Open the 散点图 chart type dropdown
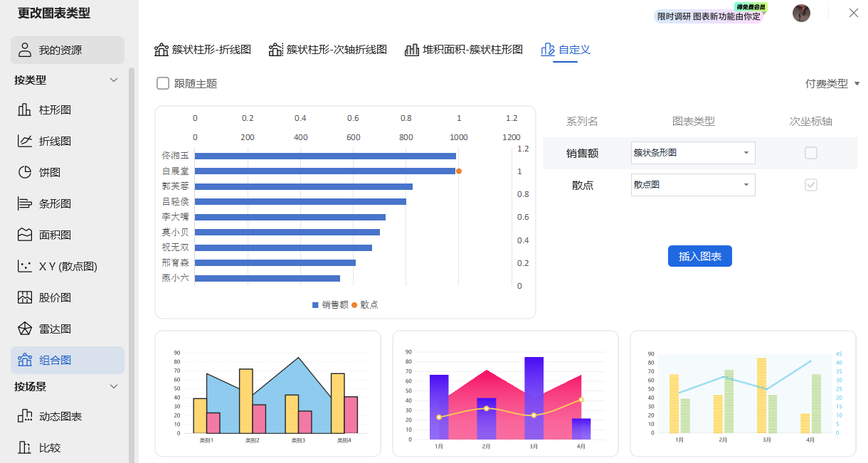Screen dimensions: 868x463 click(692, 184)
